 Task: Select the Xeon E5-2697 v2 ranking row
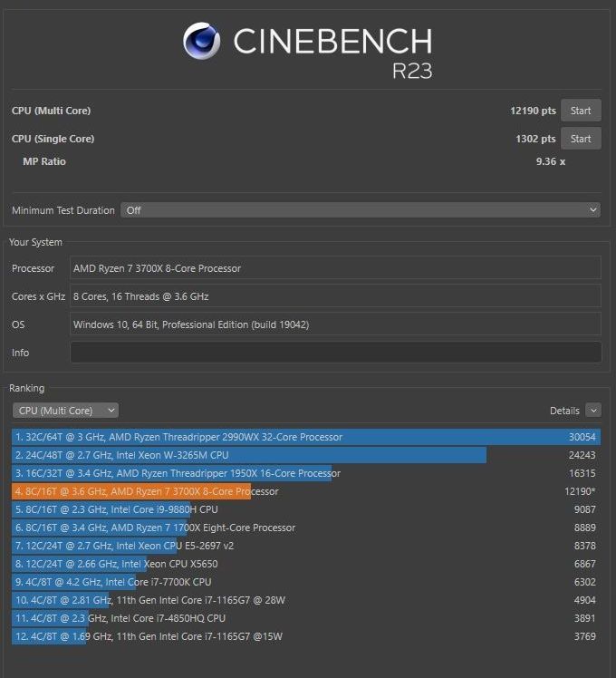(306, 546)
